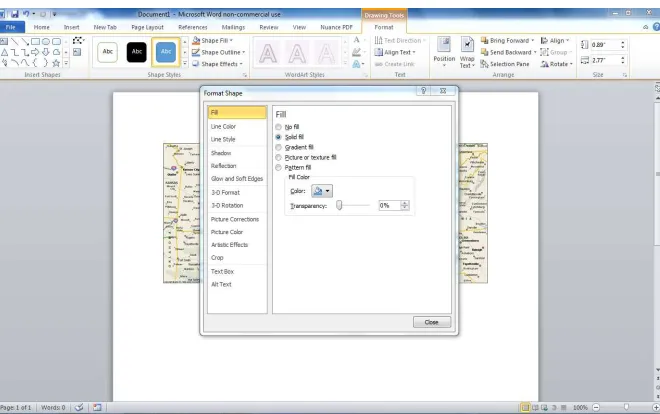660x414 pixels.
Task: Open Glow and Soft Edges category
Action: [x=237, y=179]
